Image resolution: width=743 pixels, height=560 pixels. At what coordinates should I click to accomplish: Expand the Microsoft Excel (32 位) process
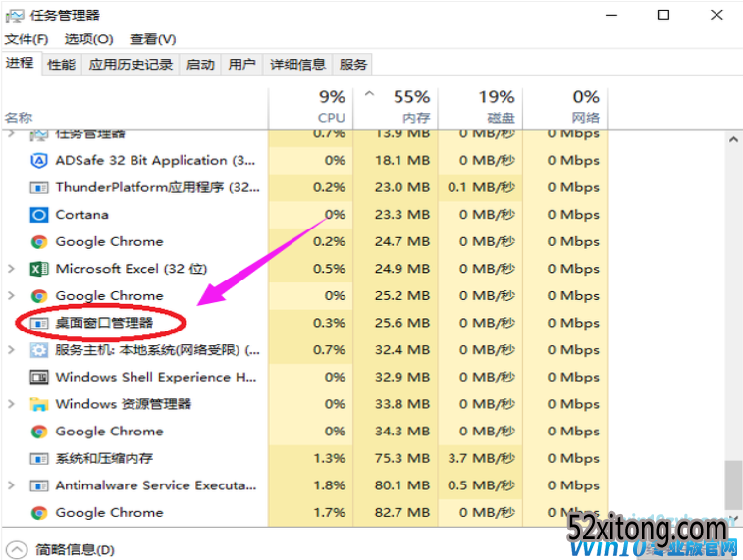12,269
